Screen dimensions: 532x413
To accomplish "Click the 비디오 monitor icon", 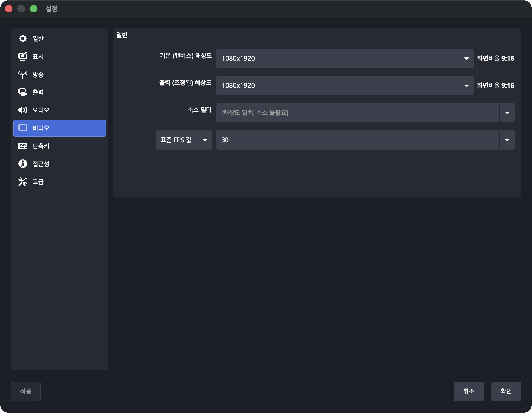I will coord(23,128).
